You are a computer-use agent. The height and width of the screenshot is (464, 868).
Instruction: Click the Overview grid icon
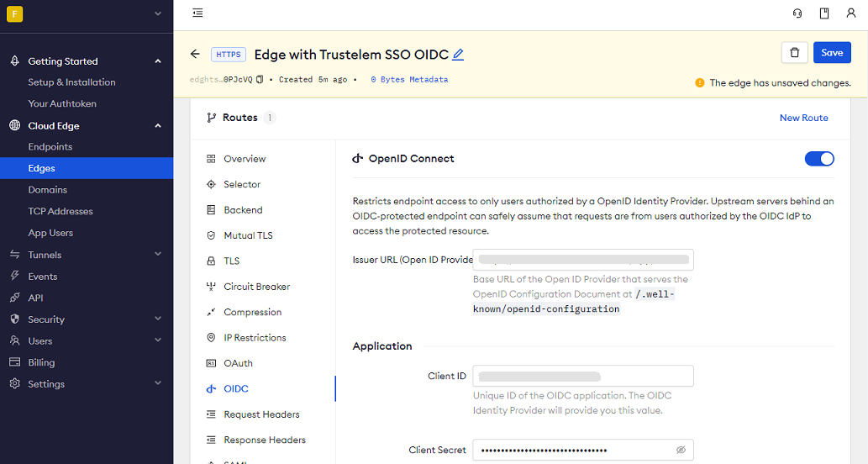tap(211, 159)
